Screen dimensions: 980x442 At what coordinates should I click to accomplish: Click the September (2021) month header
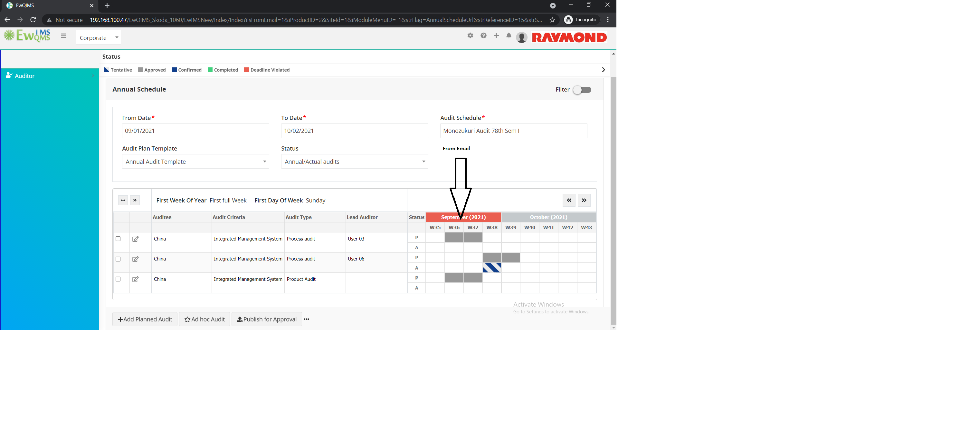pyautogui.click(x=463, y=217)
